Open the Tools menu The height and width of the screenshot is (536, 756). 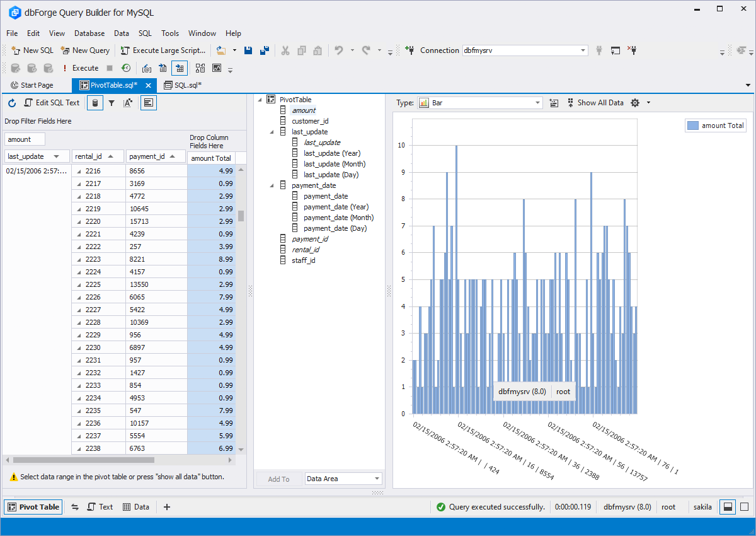pyautogui.click(x=170, y=33)
